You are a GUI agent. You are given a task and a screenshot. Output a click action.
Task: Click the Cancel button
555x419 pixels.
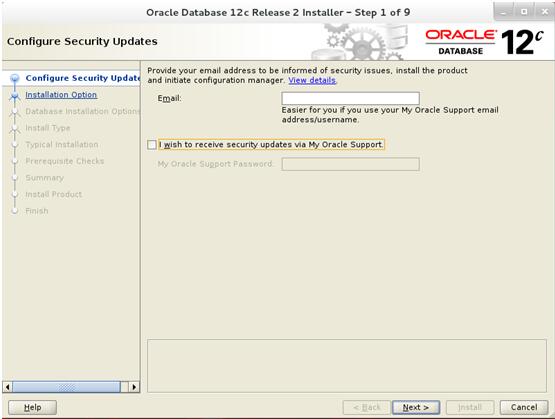pyautogui.click(x=524, y=407)
